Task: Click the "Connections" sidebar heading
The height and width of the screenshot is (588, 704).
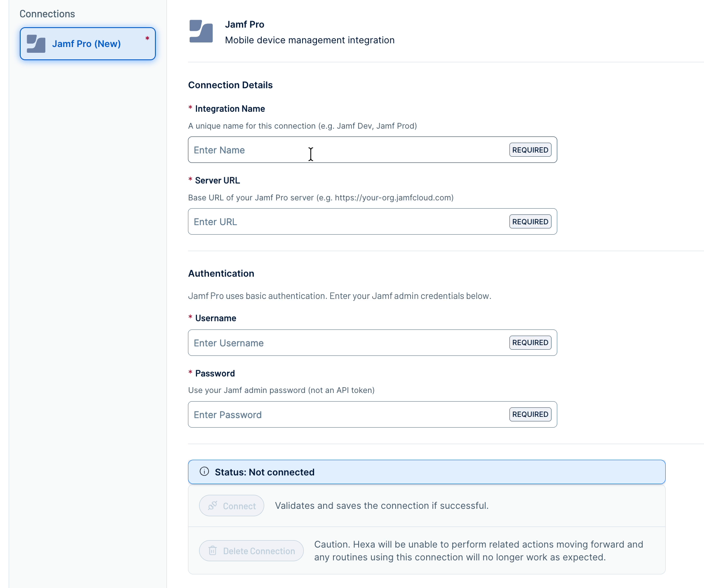Action: coord(47,14)
